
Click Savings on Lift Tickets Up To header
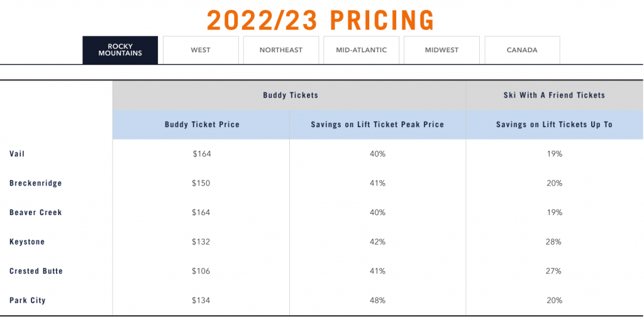pos(554,125)
